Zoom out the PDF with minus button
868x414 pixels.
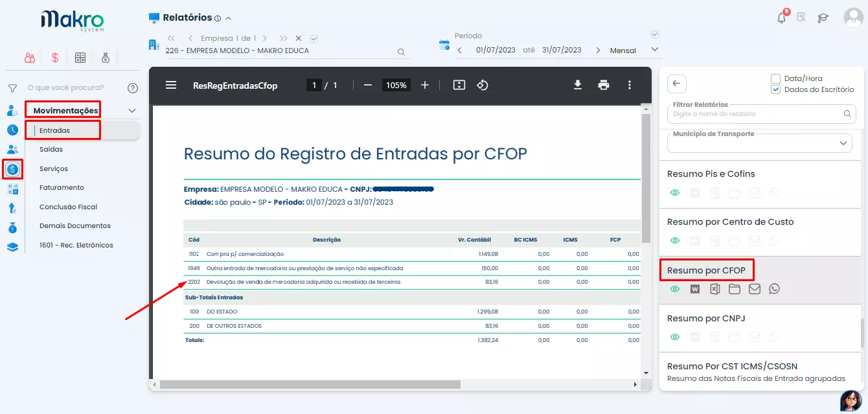368,85
